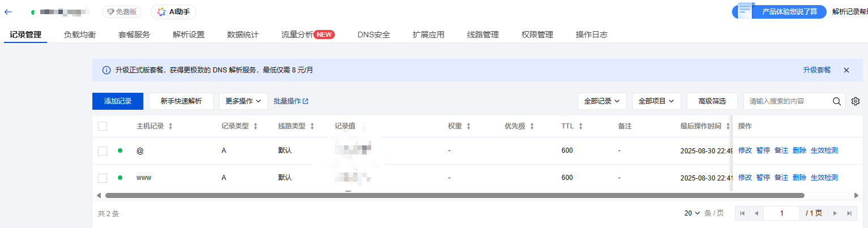
Task: Select the @ record checkbox
Action: click(103, 151)
